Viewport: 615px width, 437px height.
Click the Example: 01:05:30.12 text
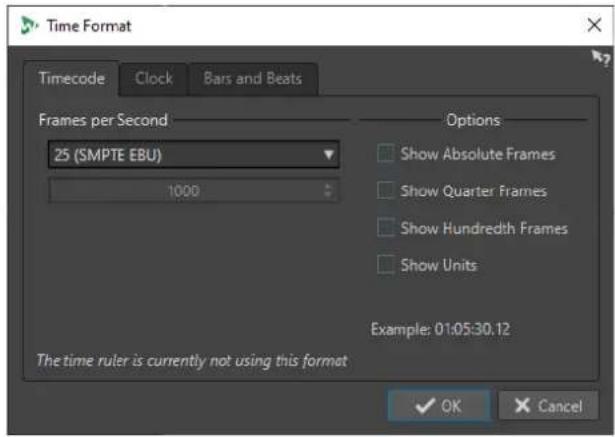click(x=440, y=329)
